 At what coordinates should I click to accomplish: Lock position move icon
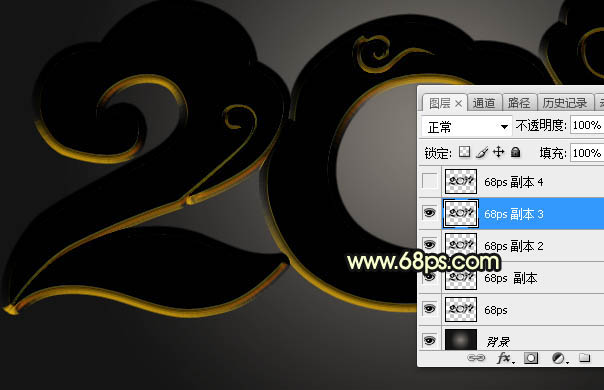[498, 152]
